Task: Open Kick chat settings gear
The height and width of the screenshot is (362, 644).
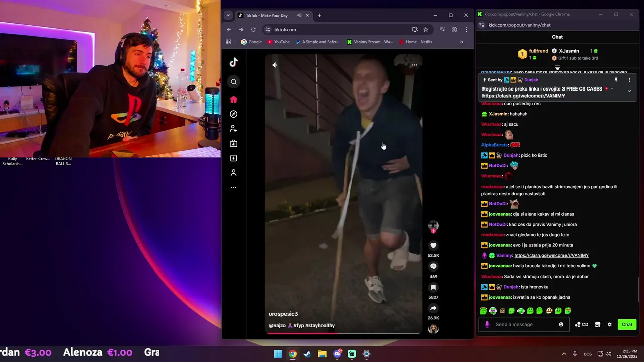Action: point(610,325)
